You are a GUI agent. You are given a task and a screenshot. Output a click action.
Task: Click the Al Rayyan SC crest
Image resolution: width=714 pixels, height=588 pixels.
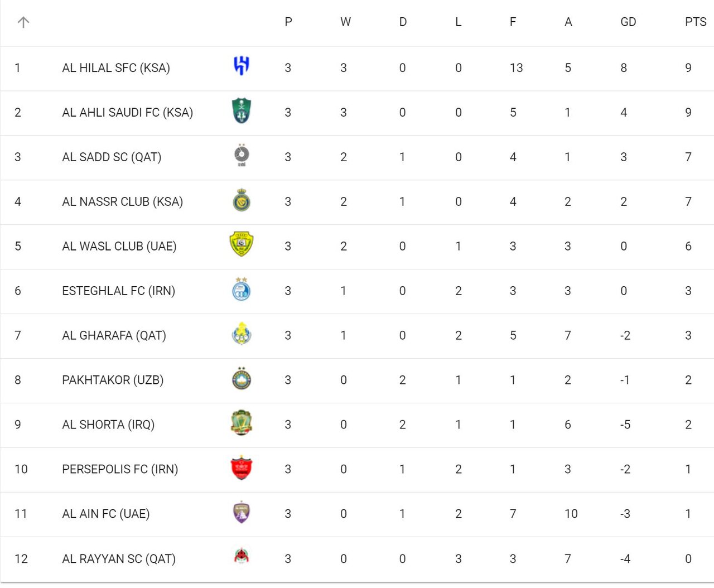tap(241, 556)
